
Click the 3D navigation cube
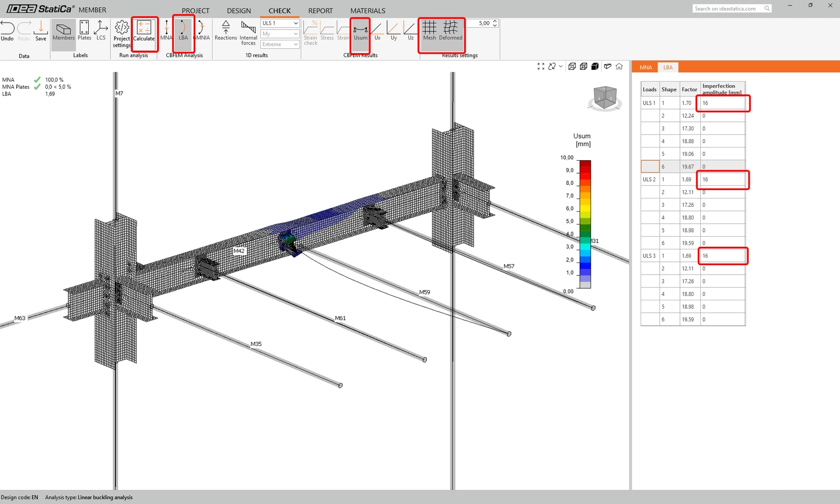click(x=605, y=98)
